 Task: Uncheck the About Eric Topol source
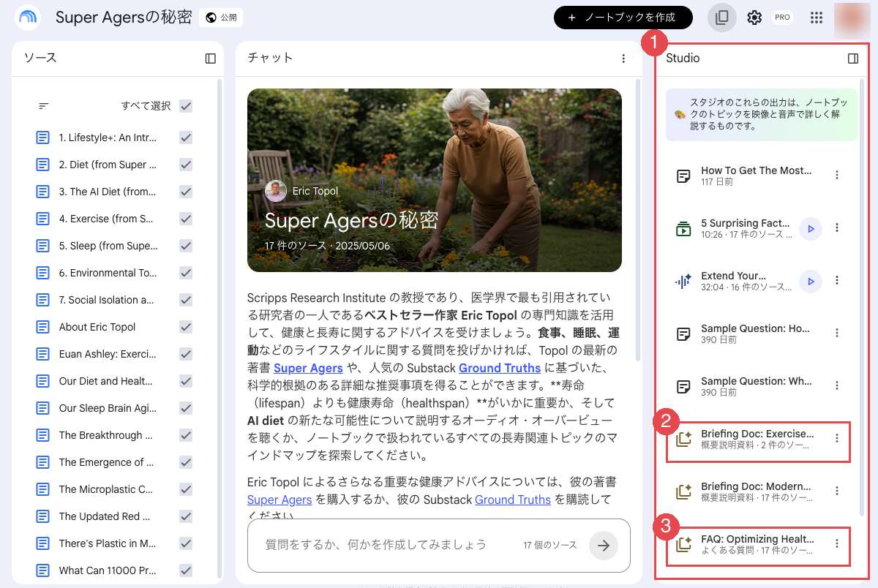click(186, 327)
